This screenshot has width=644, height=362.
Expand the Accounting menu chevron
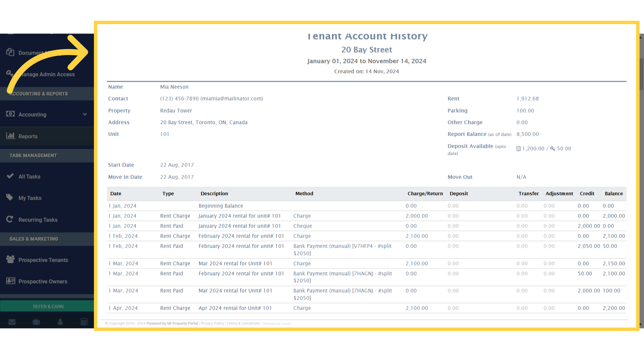[85, 114]
